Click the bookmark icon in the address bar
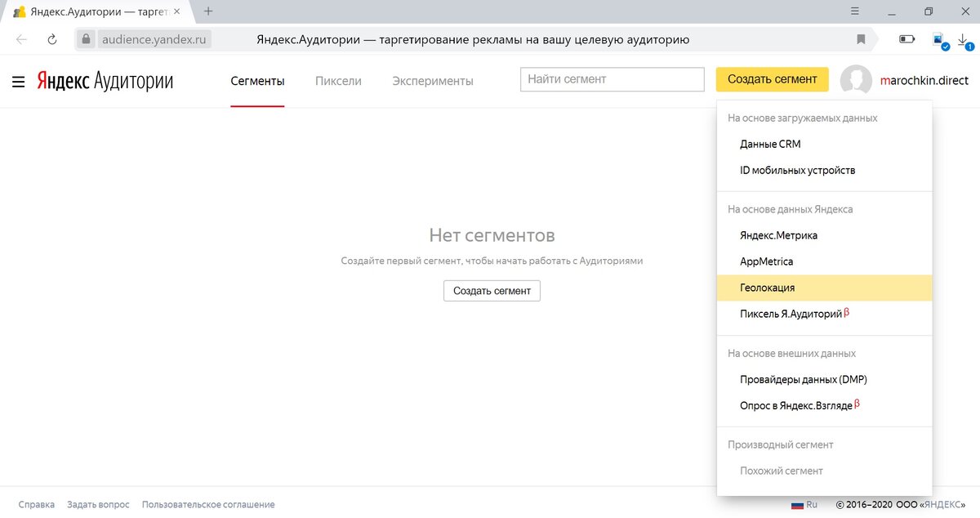The image size is (980, 518). click(x=860, y=38)
